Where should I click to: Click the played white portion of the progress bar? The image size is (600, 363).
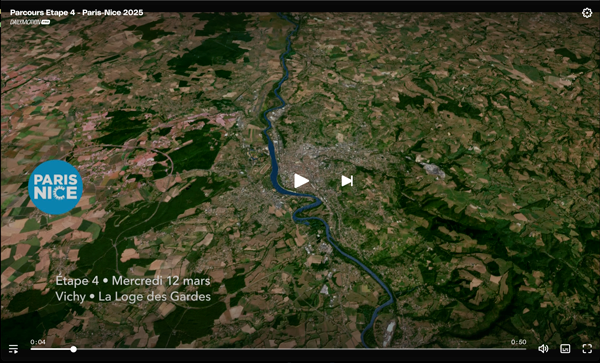click(x=51, y=349)
